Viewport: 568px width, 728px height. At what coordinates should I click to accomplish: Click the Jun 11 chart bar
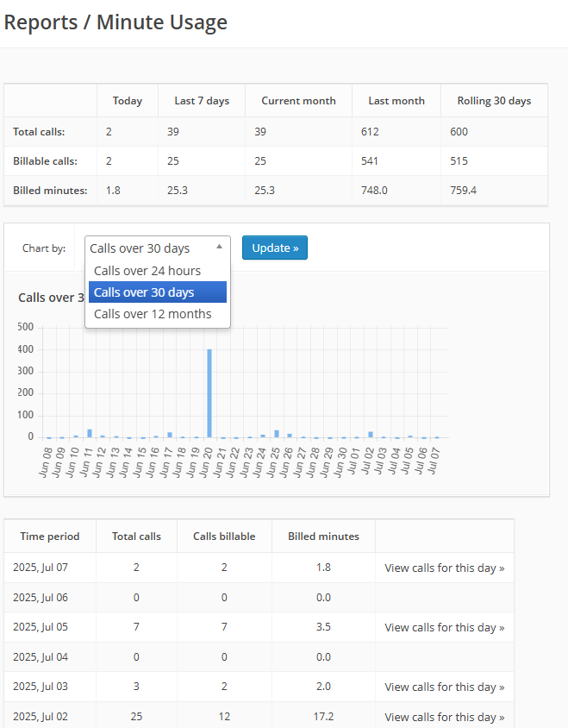tap(90, 433)
